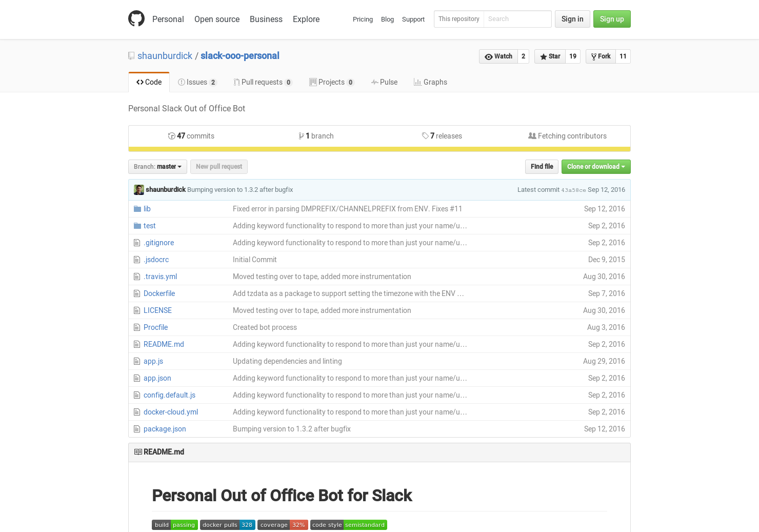Viewport: 759px width, 532px height.
Task: Click the Sign up button
Action: point(612,19)
